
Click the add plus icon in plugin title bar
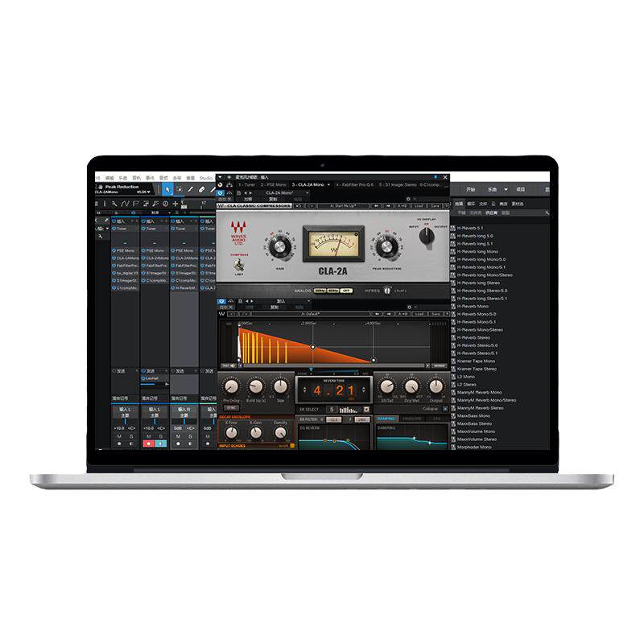229,177
